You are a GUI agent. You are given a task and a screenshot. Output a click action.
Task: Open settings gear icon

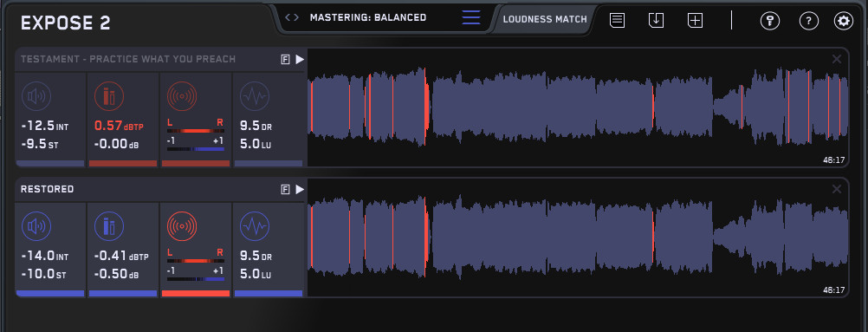844,21
